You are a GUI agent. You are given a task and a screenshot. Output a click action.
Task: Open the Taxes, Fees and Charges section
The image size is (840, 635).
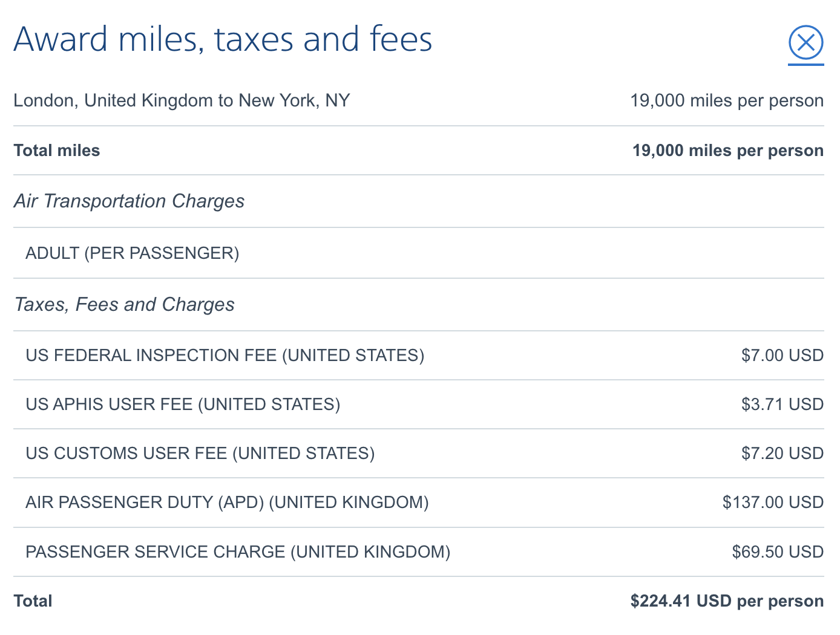[x=123, y=304]
